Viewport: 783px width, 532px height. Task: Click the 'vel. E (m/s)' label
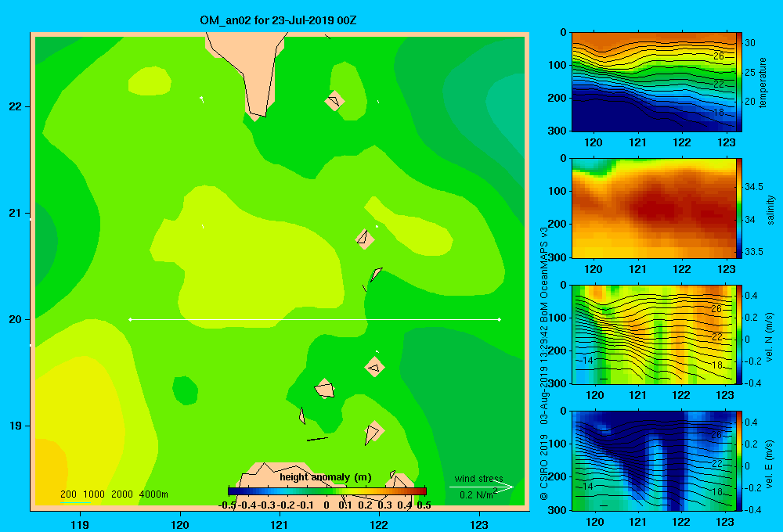pos(770,463)
